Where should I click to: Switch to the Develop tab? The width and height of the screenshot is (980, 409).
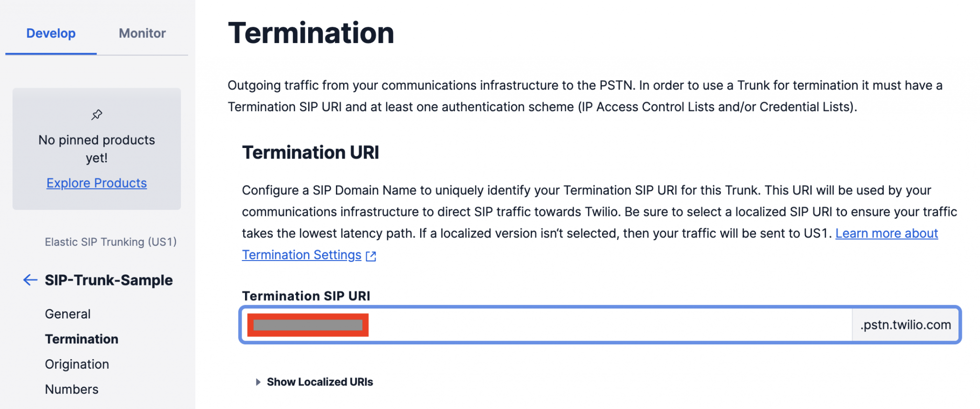51,33
